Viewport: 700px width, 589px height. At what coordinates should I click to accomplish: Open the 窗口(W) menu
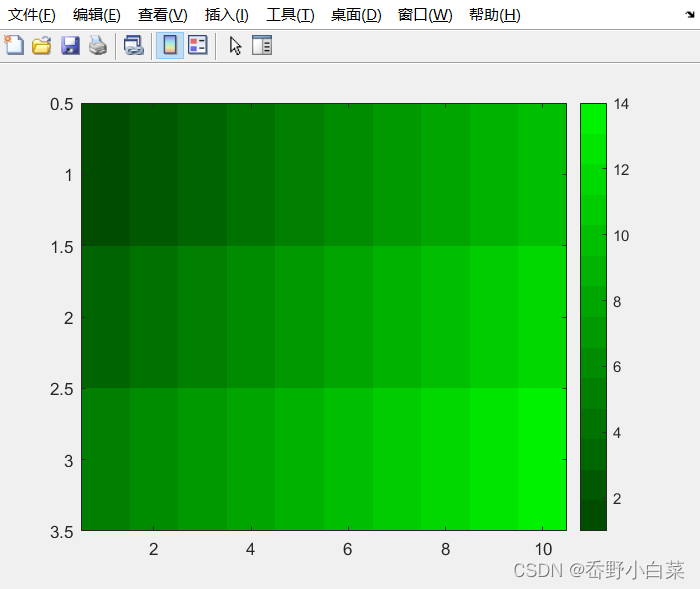pos(425,15)
